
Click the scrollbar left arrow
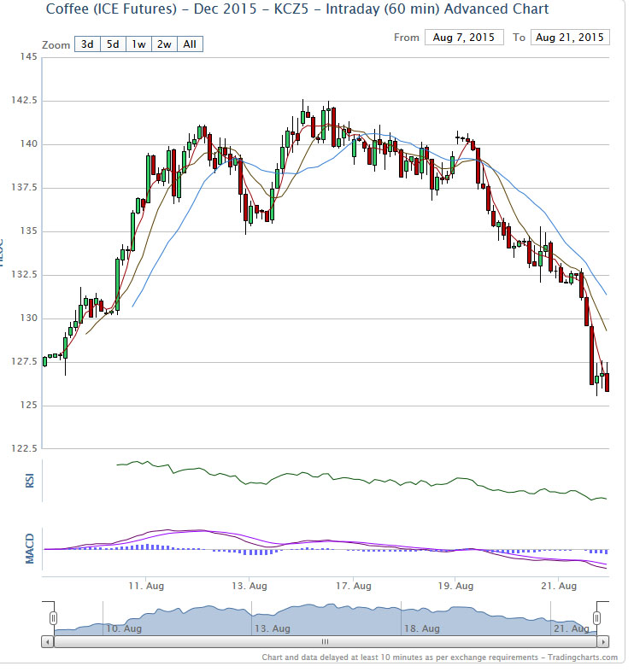pyautogui.click(x=48, y=642)
